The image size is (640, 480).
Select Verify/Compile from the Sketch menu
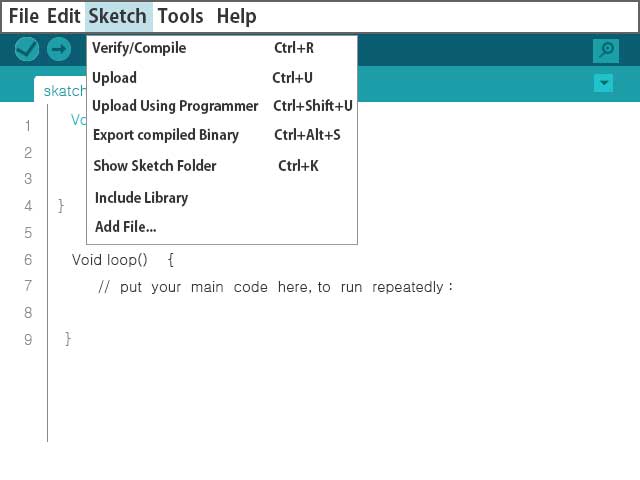pos(222,48)
